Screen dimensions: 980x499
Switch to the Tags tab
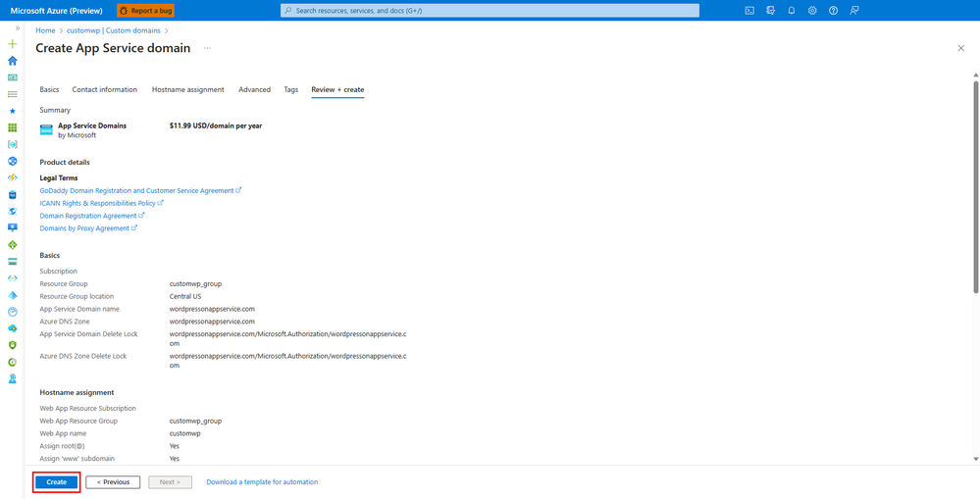coord(290,89)
